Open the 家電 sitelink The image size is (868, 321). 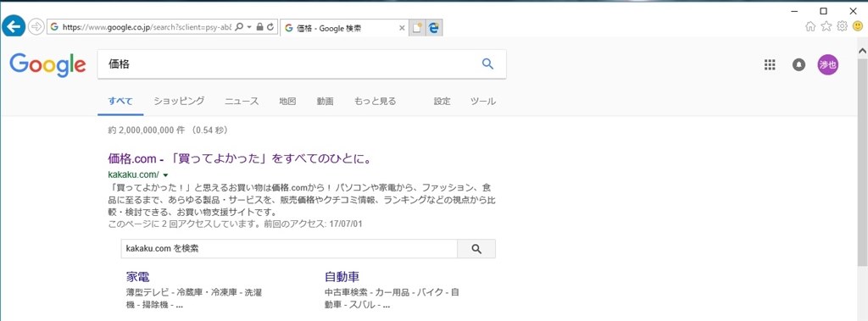[x=137, y=277]
